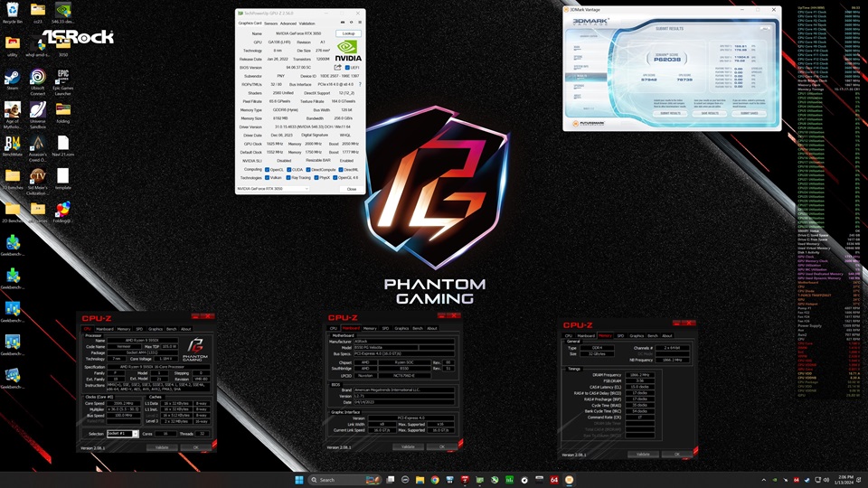
Task: Toggle the Ray Tracing checkbox
Action: pos(288,178)
